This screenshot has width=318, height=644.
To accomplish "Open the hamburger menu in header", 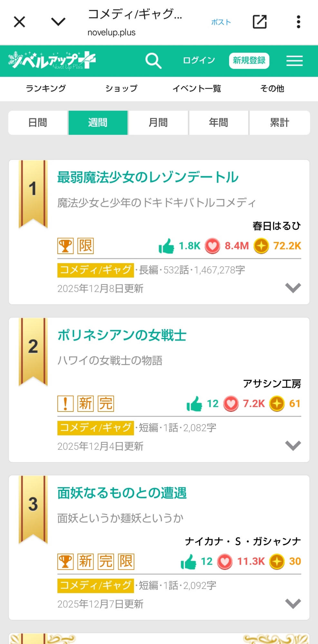I will [294, 61].
